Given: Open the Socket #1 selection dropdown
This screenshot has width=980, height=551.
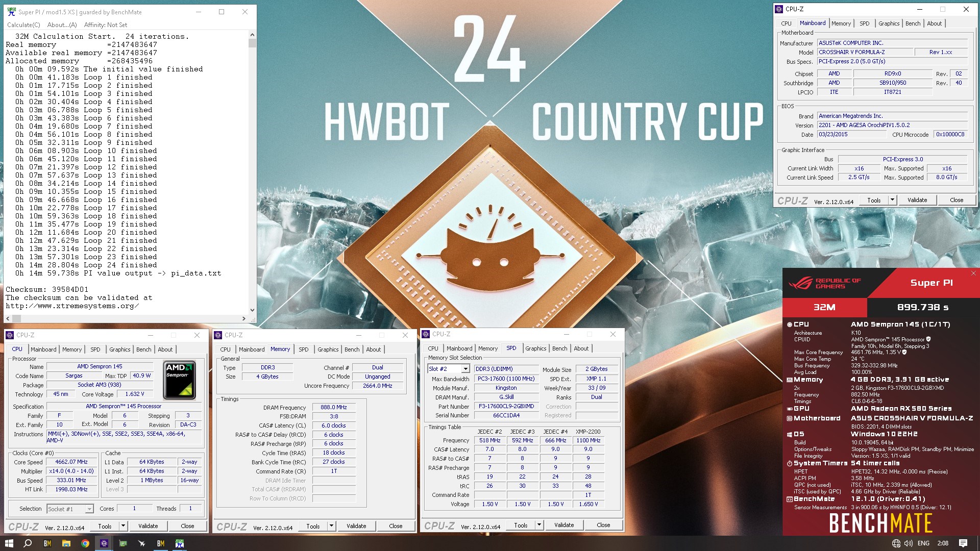Looking at the screenshot, I should 89,509.
